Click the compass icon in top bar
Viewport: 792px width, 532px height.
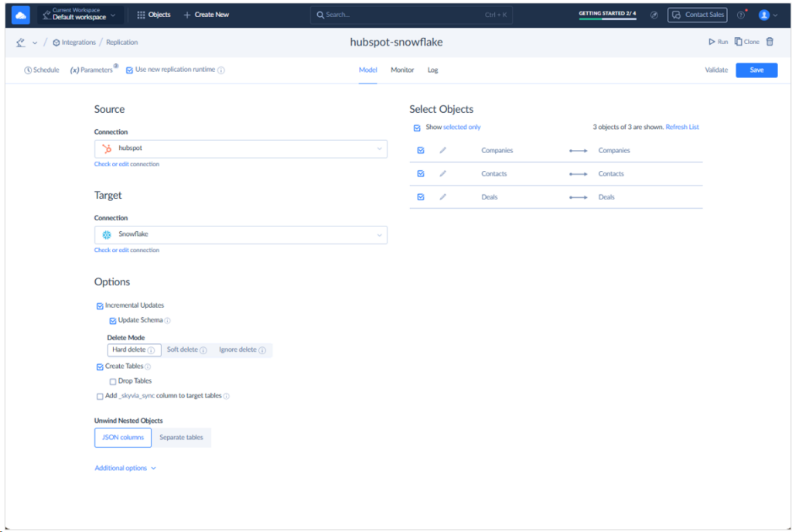point(654,15)
